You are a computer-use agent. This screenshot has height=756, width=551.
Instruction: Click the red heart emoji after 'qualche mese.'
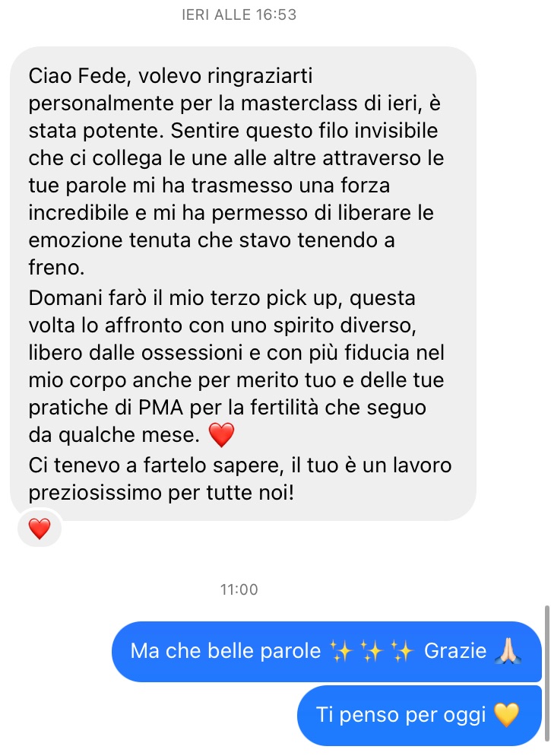point(222,435)
